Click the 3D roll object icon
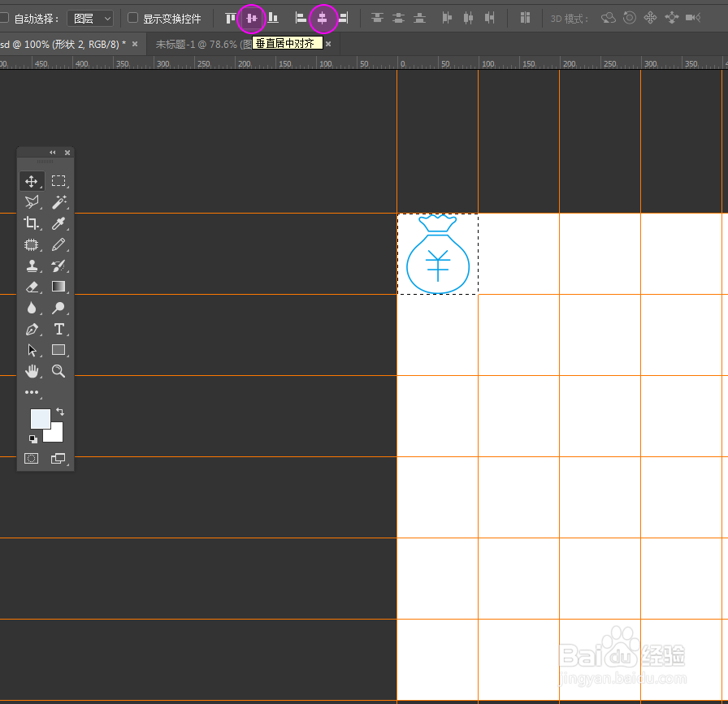728x704 pixels. (630, 18)
